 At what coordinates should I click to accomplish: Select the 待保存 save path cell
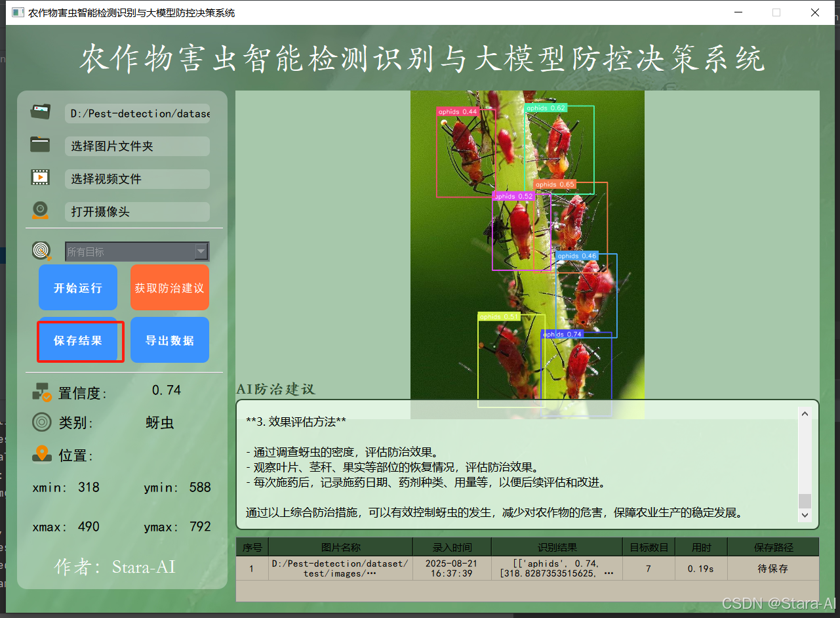[x=773, y=568]
